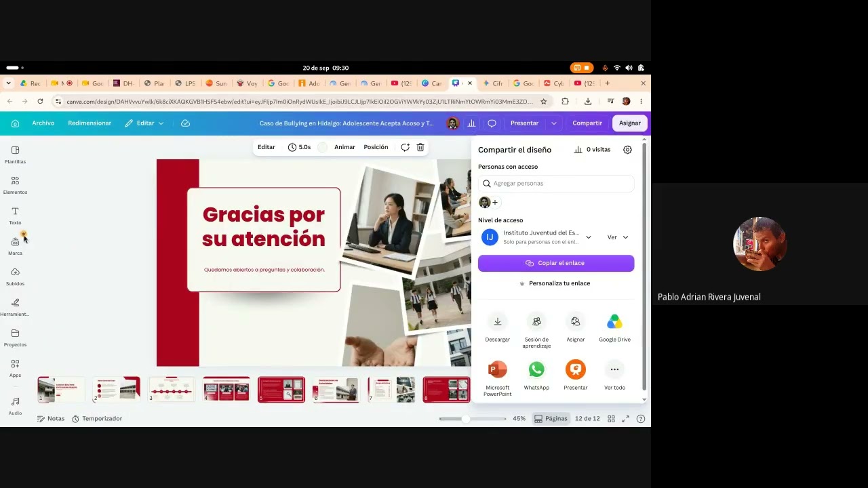Click the Copiar el enlace button
Viewport: 868px width, 488px height.
[556, 263]
